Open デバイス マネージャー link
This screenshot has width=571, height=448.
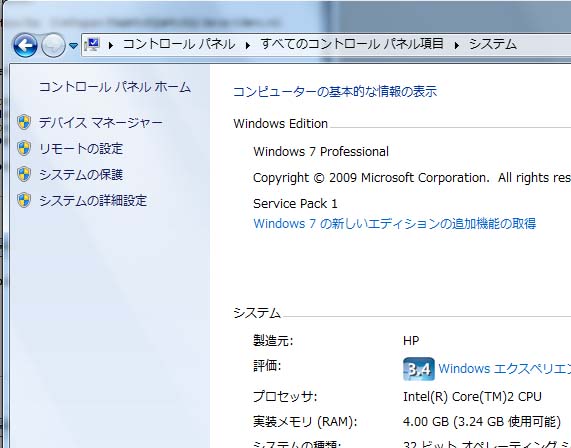101,122
